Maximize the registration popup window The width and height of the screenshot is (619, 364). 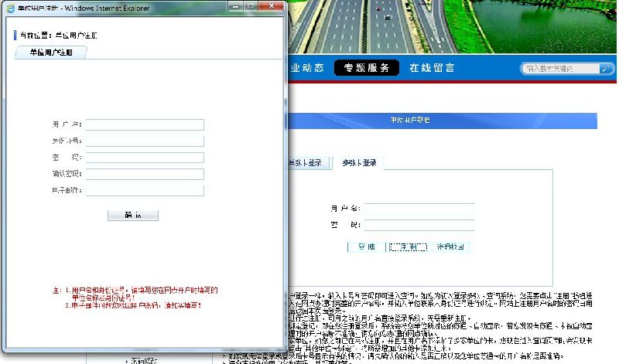point(250,6)
